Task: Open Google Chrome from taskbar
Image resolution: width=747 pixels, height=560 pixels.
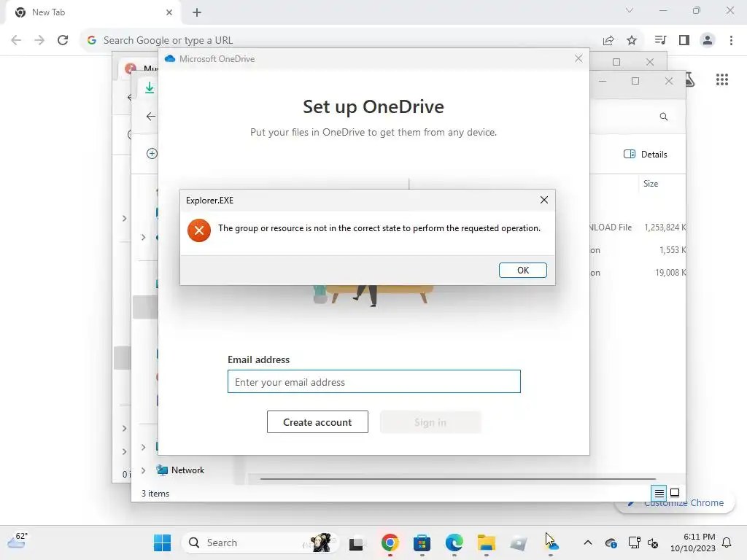Action: coord(390,542)
